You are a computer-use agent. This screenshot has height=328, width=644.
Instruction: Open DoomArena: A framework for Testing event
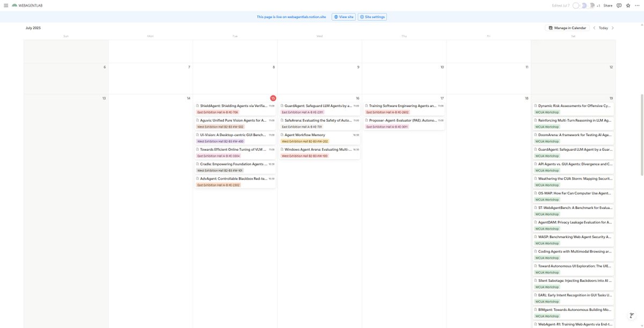573,137
